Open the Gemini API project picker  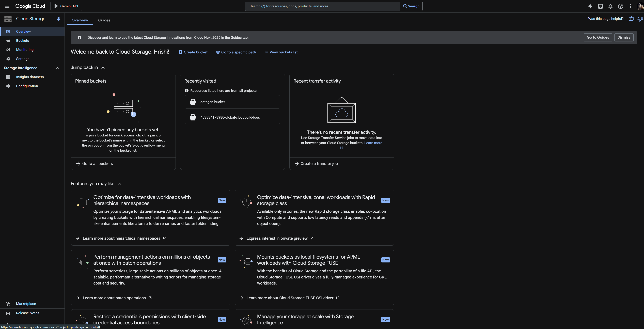coord(66,6)
